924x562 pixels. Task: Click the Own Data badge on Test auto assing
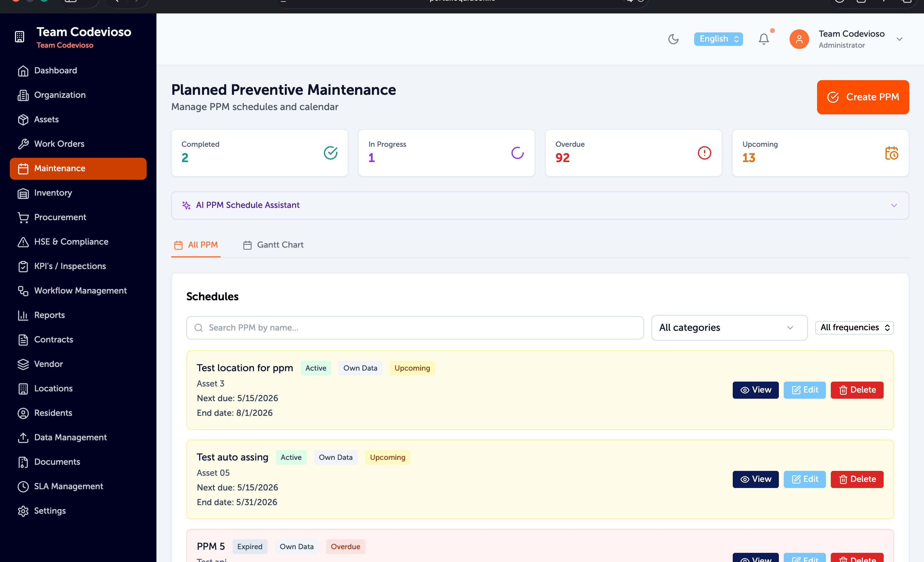coord(335,457)
